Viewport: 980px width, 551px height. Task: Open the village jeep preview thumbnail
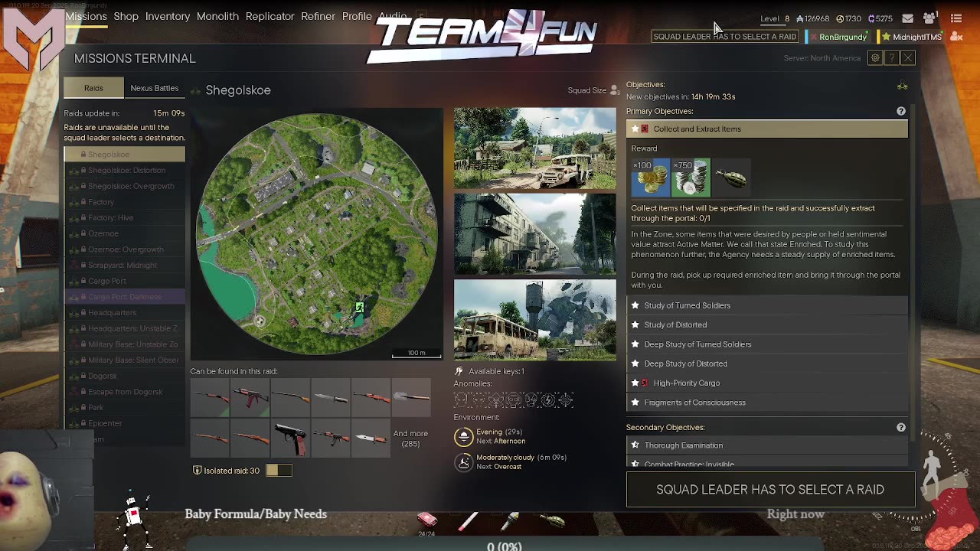point(535,148)
